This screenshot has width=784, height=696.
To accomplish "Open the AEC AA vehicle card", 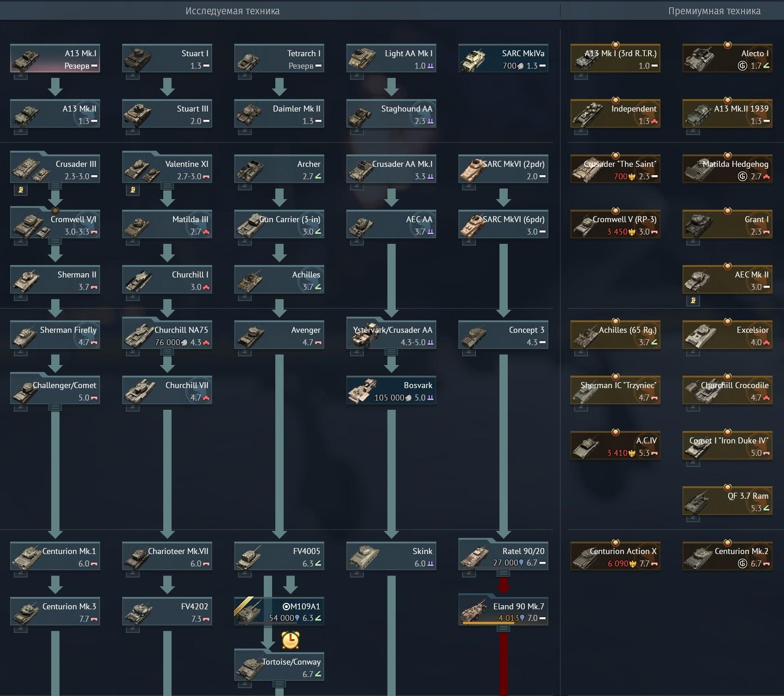I will pyautogui.click(x=391, y=224).
